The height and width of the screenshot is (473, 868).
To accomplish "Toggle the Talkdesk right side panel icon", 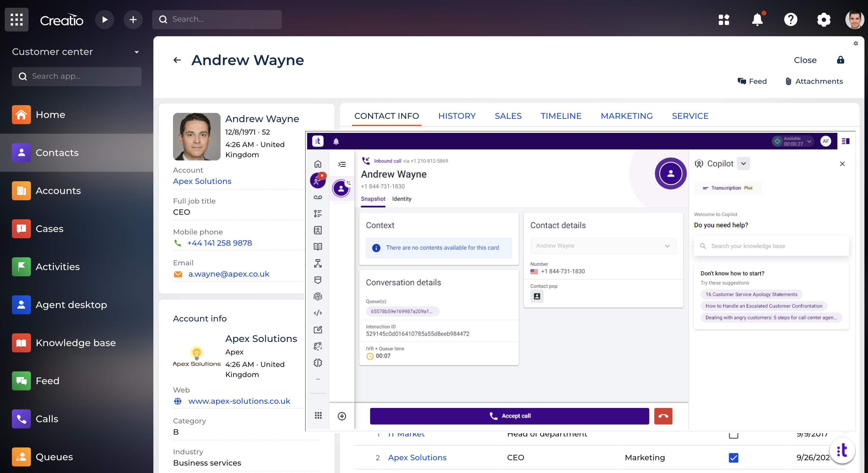I will pyautogui.click(x=845, y=141).
